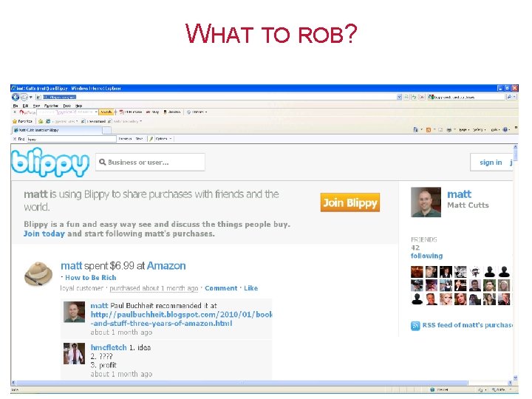Open the Tools menu in the menu bar
The height and width of the screenshot is (399, 532).
pos(66,106)
